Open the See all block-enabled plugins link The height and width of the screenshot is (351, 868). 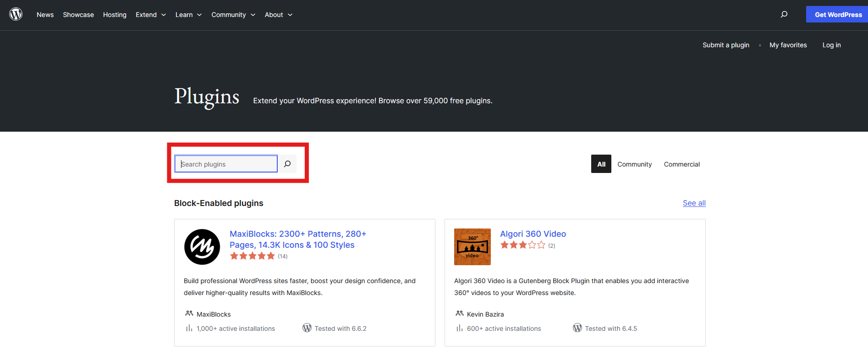click(x=694, y=203)
